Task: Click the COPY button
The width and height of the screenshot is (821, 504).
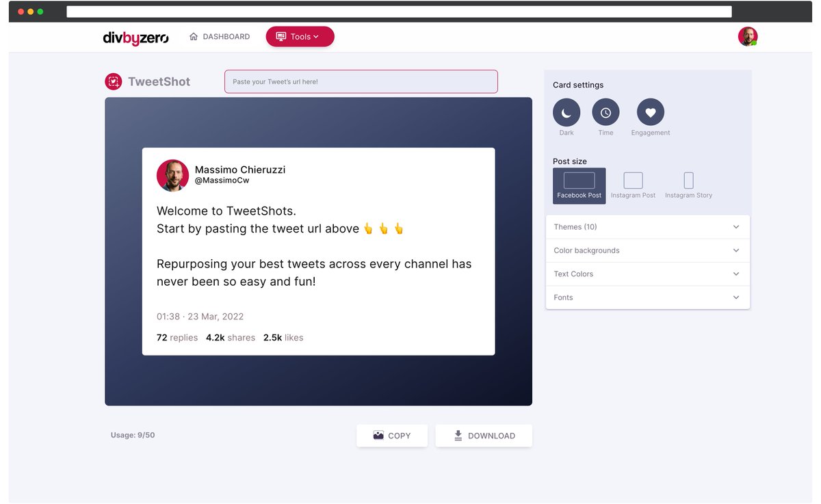Action: (x=392, y=436)
